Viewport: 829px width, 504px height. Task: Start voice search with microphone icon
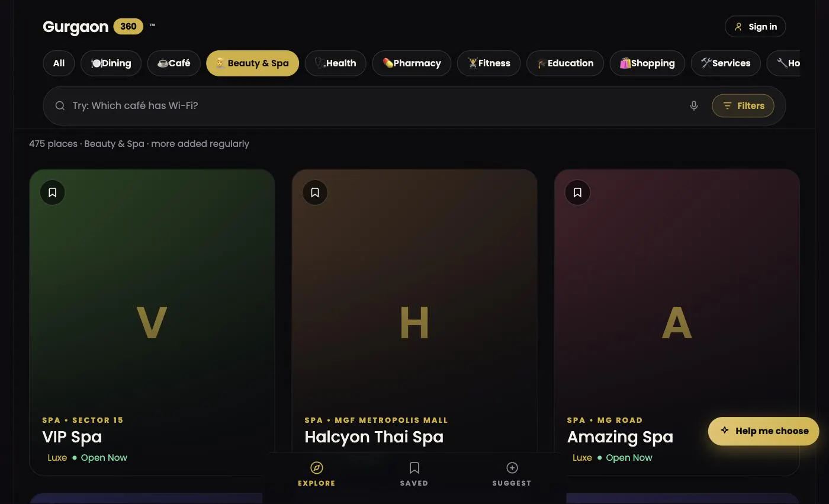tap(694, 106)
